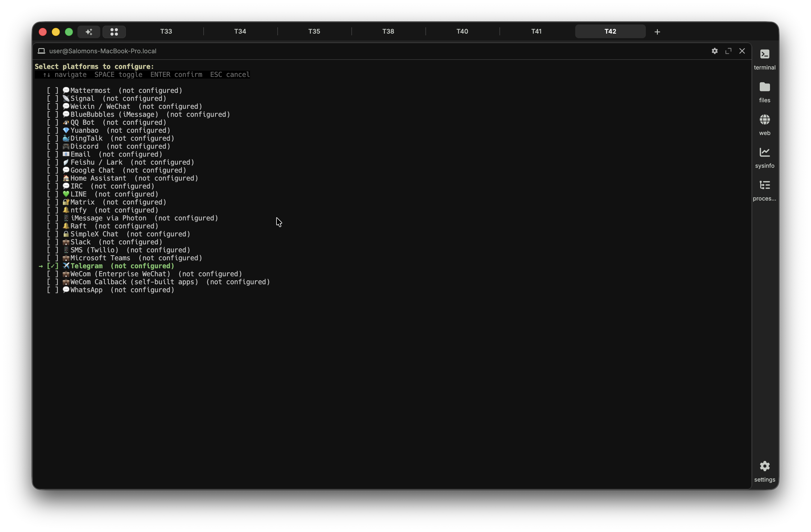The width and height of the screenshot is (811, 532).
Task: Switch to tab T41
Action: click(x=536, y=31)
